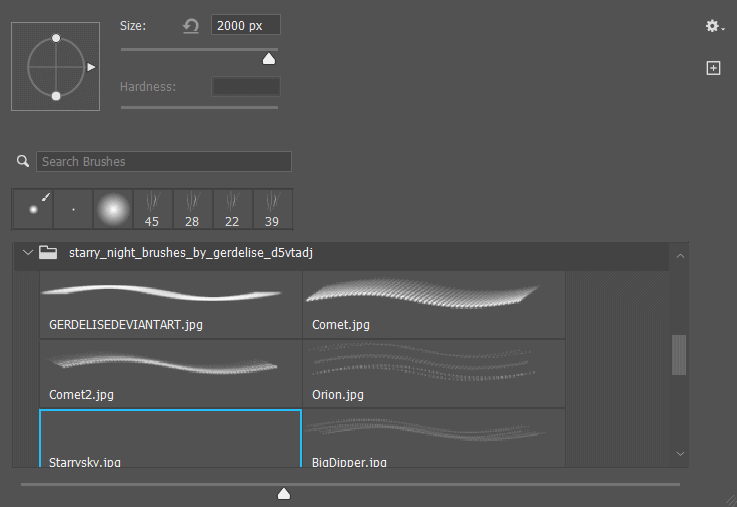Click the bottom roundness handle of the brush circle
This screenshot has width=737, height=507.
pos(56,96)
